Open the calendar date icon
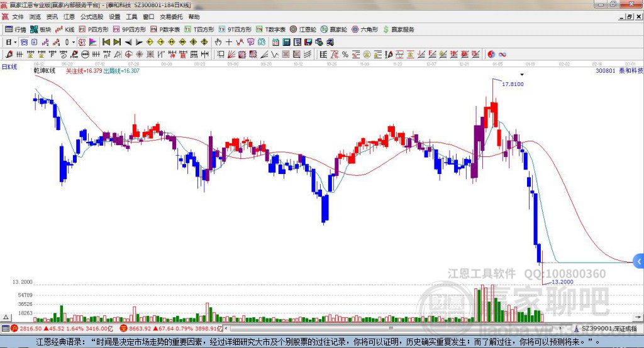Screen dimensions: 644x348 [275, 42]
